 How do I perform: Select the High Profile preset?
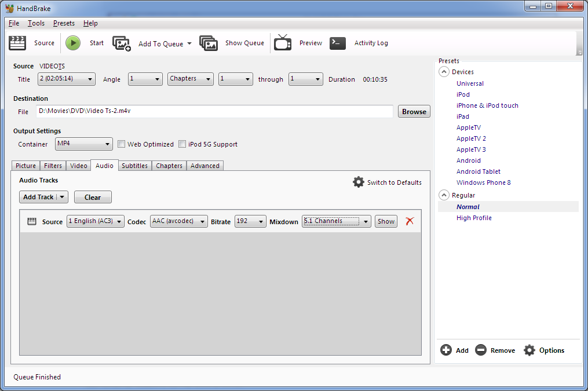click(474, 218)
